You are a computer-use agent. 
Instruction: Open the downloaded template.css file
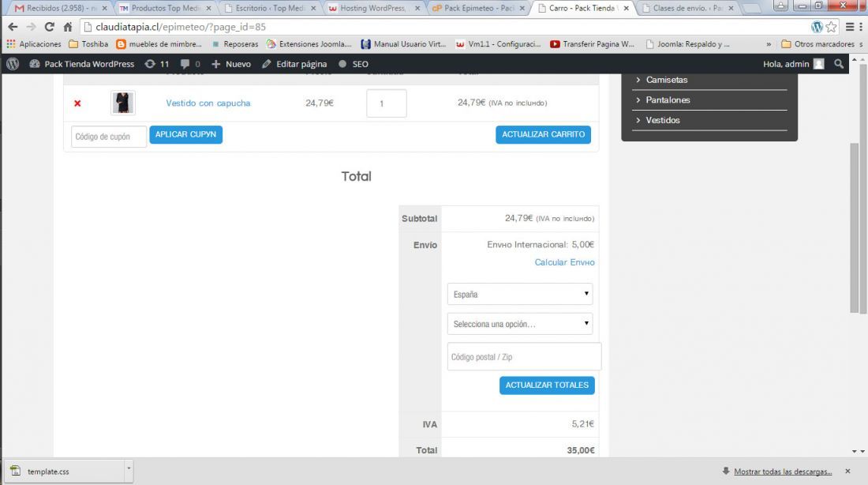coord(64,471)
